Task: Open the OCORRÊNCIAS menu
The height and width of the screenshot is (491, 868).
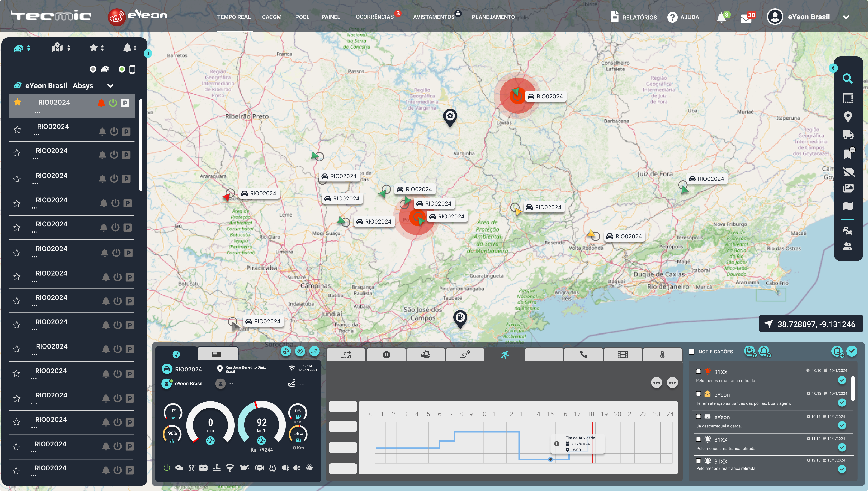Action: pos(374,17)
